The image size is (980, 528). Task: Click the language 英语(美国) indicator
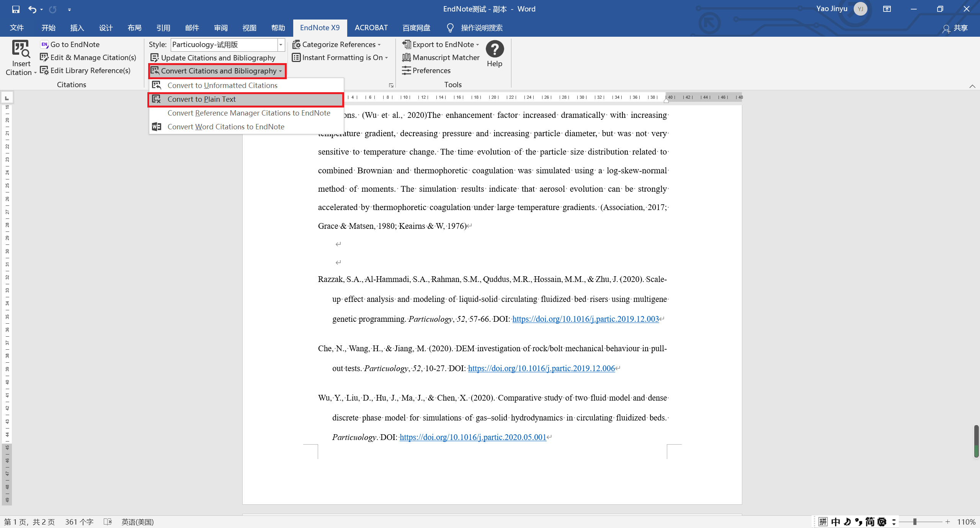pyautogui.click(x=137, y=522)
